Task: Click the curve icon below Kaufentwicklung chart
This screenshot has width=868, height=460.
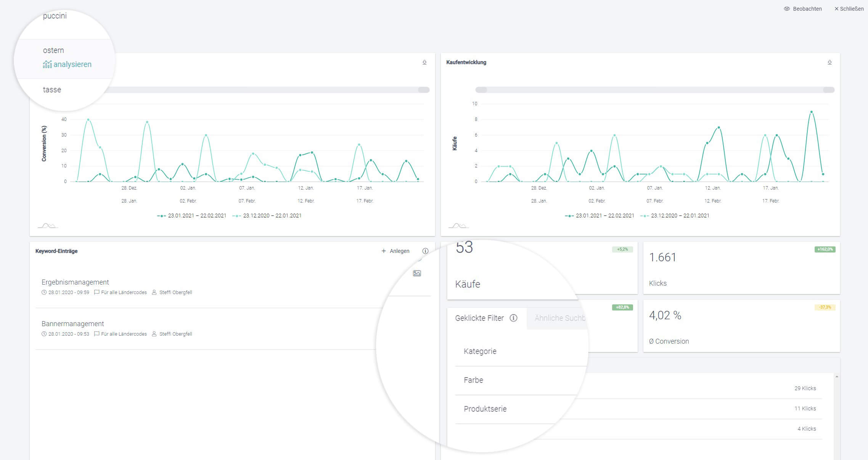Action: (x=458, y=226)
